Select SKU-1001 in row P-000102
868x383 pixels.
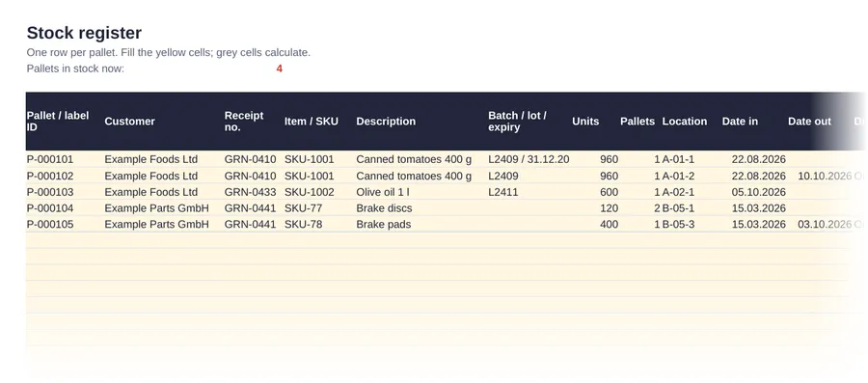click(x=310, y=176)
